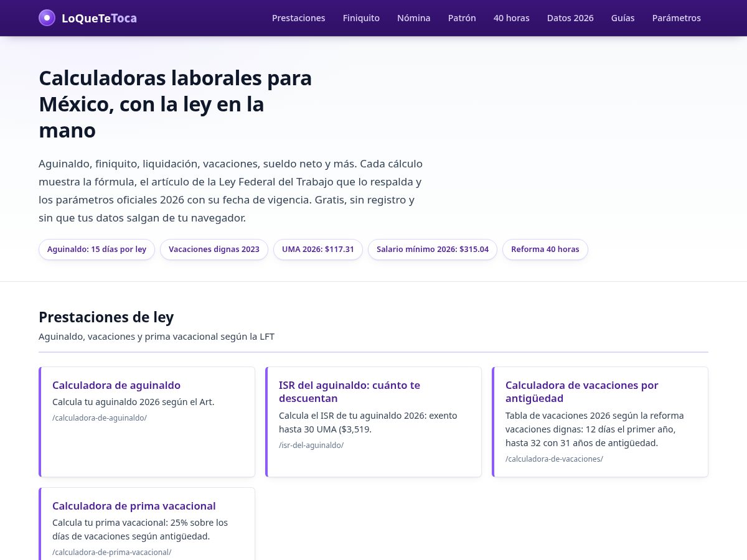The height and width of the screenshot is (560, 747).
Task: Visit the 40 horas section
Action: coord(512,18)
